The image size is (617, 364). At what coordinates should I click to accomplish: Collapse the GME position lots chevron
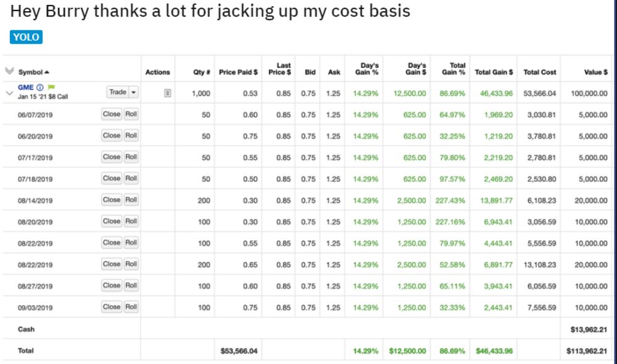click(x=9, y=93)
